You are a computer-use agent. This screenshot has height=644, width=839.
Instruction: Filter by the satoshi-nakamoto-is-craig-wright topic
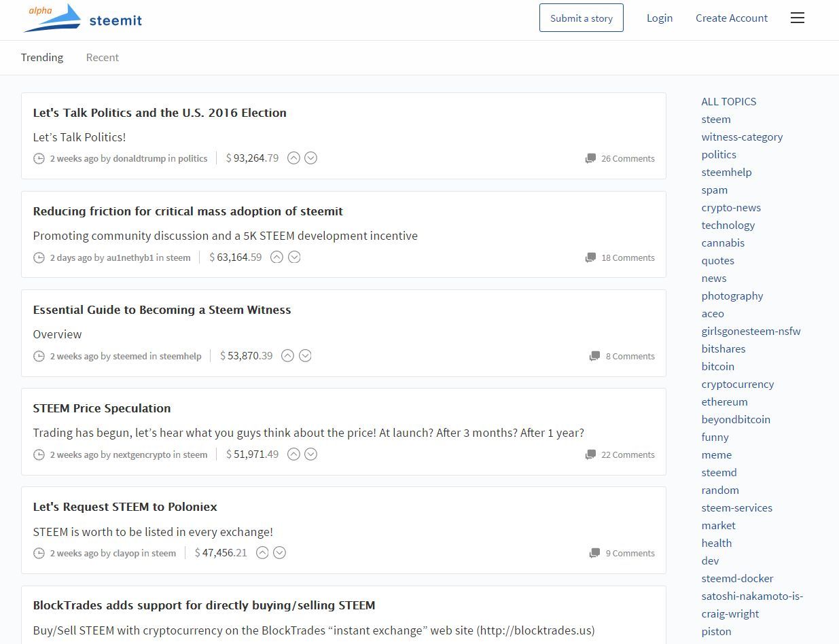click(752, 605)
